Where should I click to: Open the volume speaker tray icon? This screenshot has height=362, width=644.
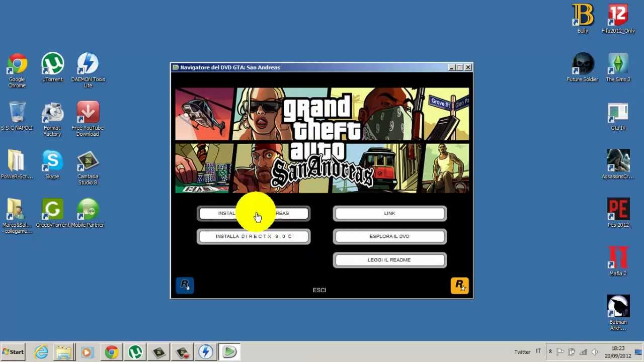[x=595, y=352]
